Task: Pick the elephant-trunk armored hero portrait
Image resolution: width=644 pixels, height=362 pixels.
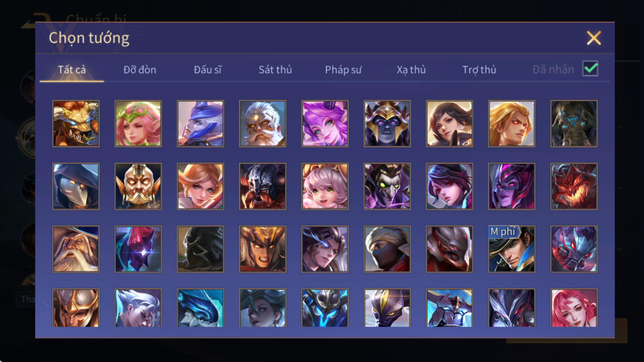Action: 574,124
